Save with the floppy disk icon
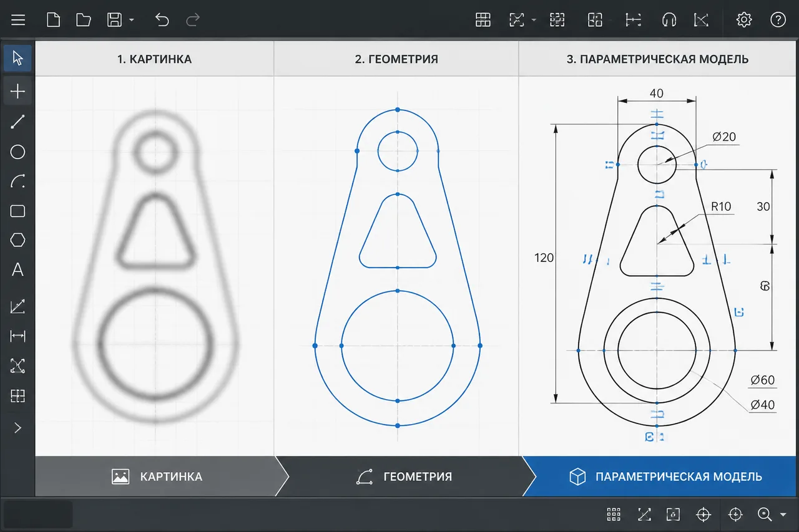This screenshot has height=532, width=799. 114,20
